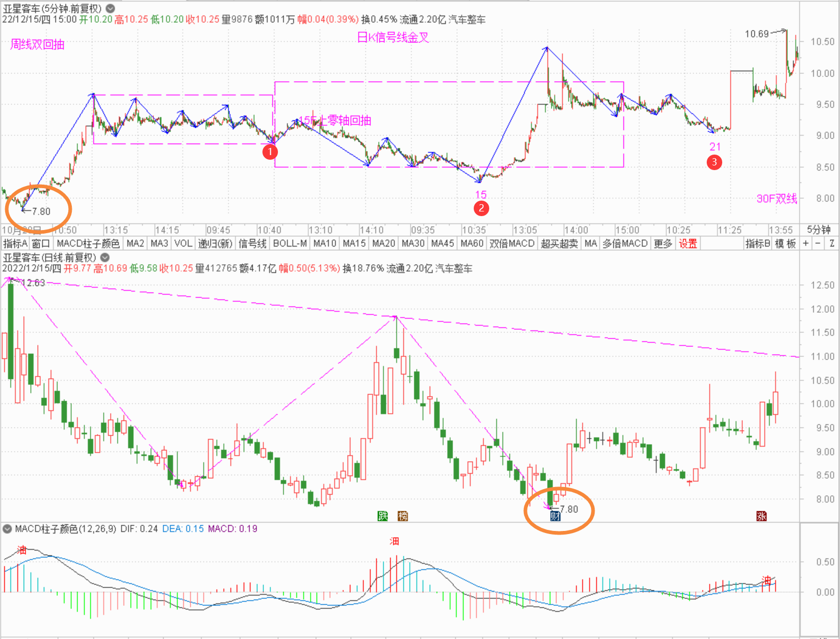Image resolution: width=840 pixels, height=639 pixels.
Task: Click the 跌 marker icon on daily chart
Action: pos(382,516)
